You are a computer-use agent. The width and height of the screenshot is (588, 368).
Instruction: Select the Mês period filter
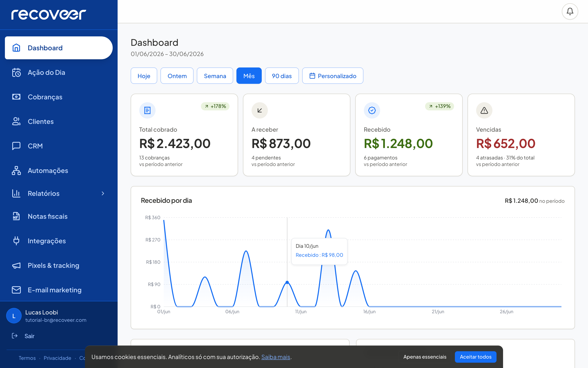coord(249,76)
